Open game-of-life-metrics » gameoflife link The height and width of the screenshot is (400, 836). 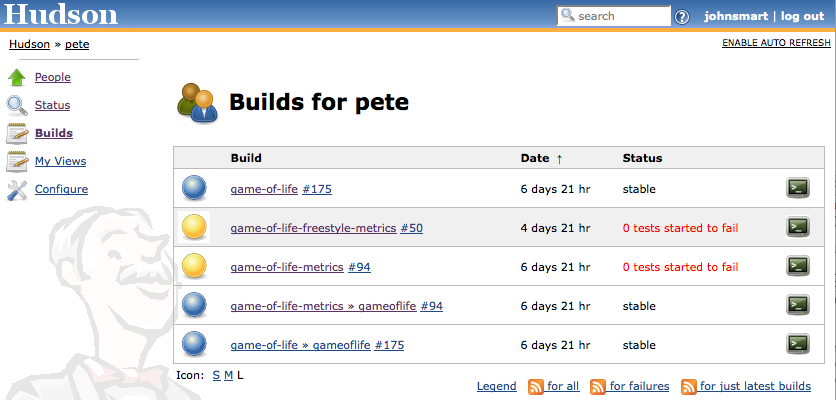coord(323,306)
